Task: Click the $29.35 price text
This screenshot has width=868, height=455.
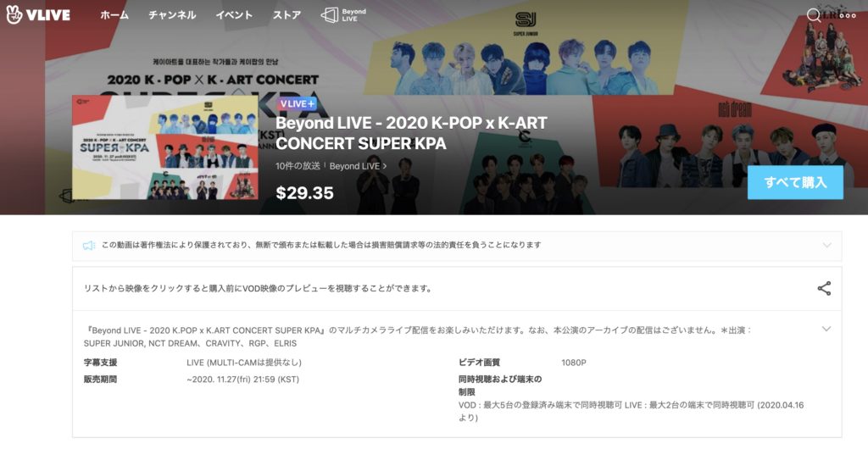Action: click(x=305, y=192)
